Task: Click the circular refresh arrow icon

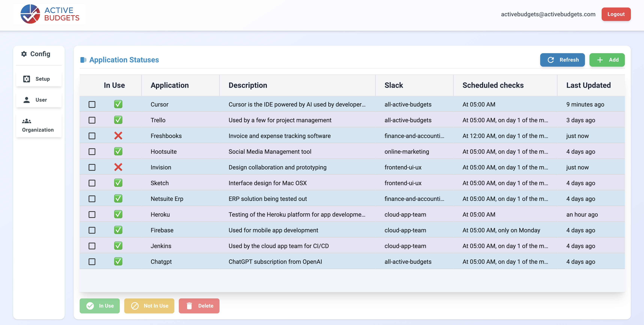Action: pos(551,60)
